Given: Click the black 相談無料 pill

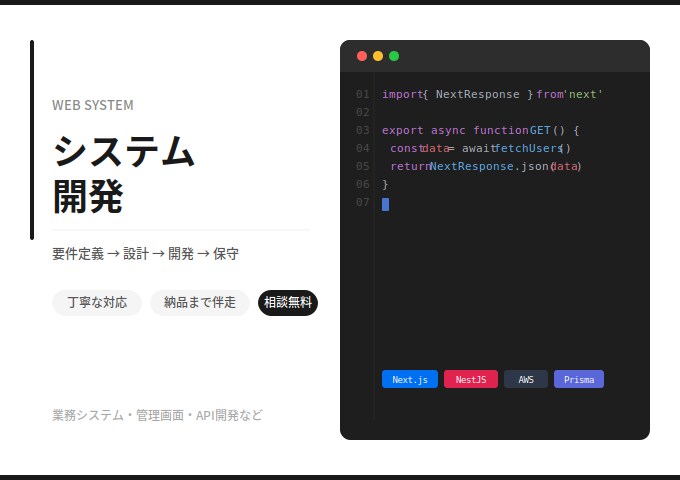Looking at the screenshot, I should 288,303.
